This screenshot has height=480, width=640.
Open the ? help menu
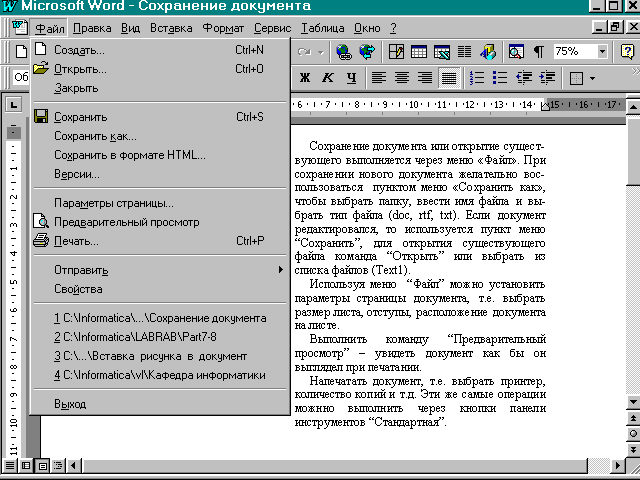[x=393, y=28]
